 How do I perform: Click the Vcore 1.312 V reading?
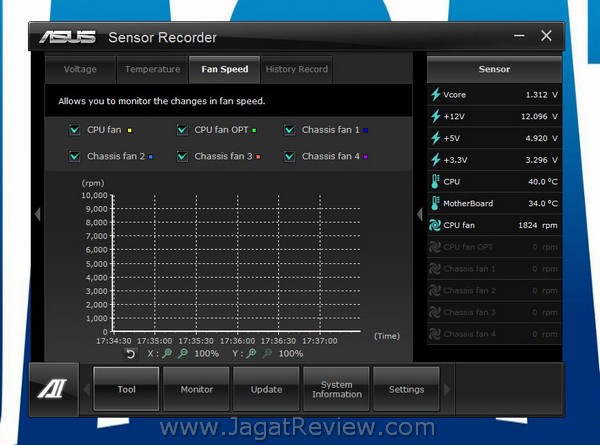tap(541, 95)
